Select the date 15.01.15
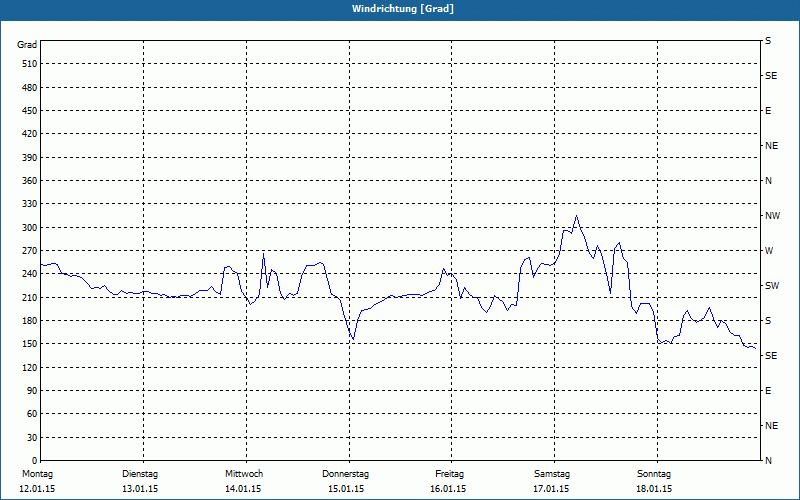 (346, 489)
